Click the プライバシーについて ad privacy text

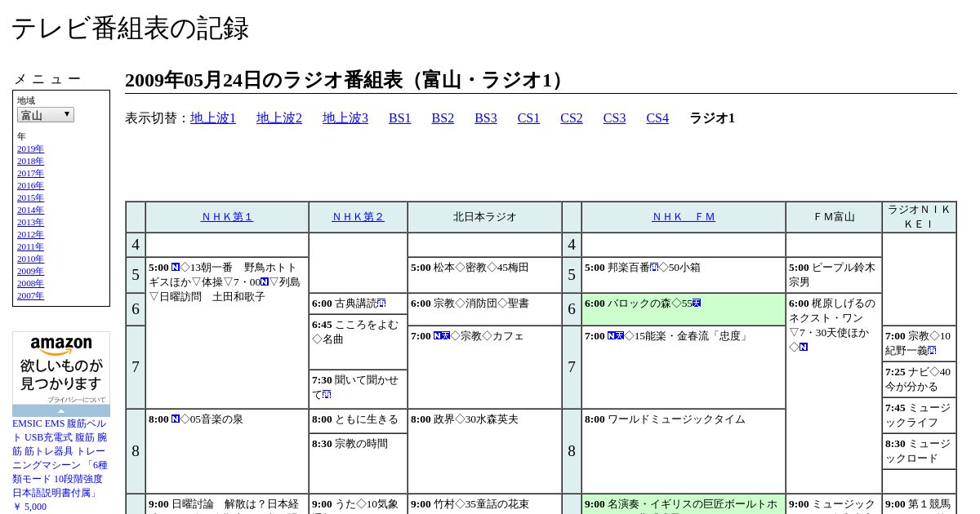click(76, 400)
